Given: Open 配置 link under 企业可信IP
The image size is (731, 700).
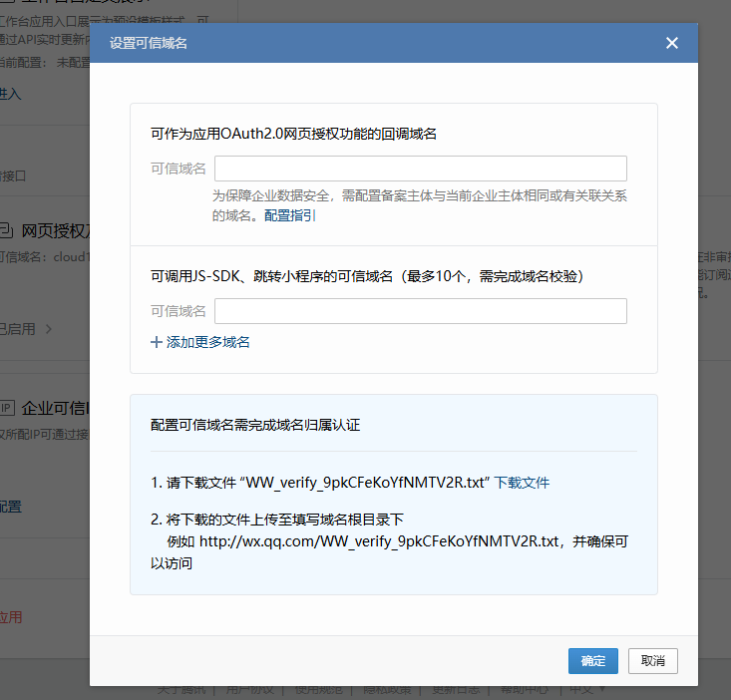Looking at the screenshot, I should [10, 507].
